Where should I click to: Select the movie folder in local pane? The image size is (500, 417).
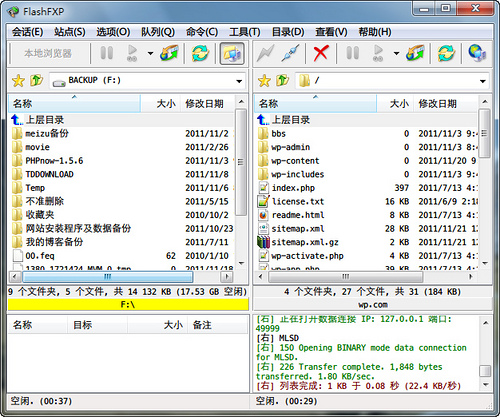coord(122,147)
